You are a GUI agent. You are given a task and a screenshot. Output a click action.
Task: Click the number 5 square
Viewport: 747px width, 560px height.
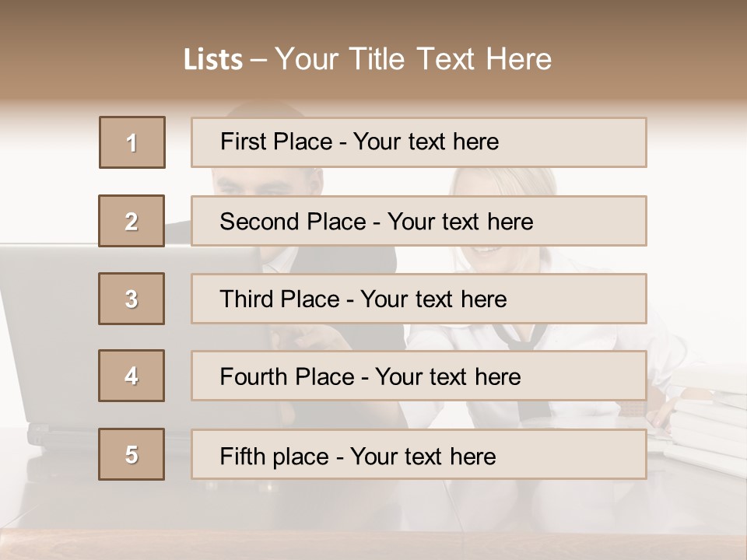pyautogui.click(x=132, y=454)
